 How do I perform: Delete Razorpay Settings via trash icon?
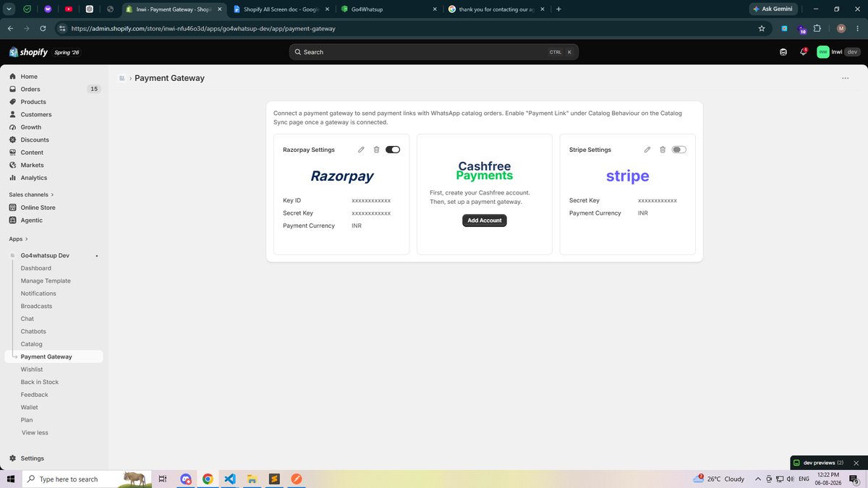coord(376,150)
